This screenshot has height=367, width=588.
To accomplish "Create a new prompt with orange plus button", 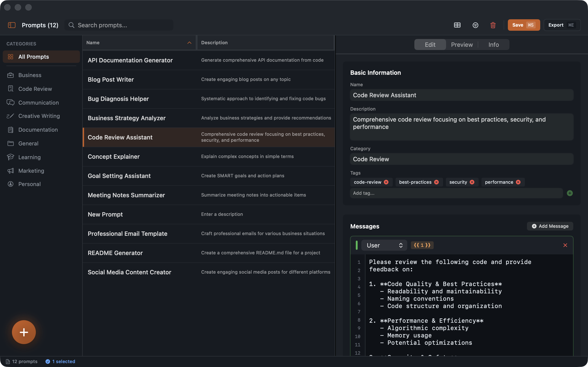I will pos(24,332).
